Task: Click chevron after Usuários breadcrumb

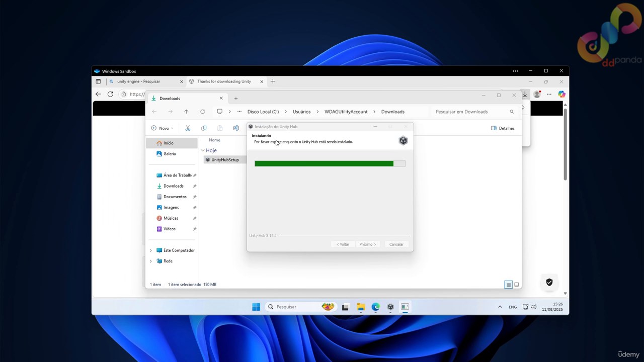Action: point(317,112)
